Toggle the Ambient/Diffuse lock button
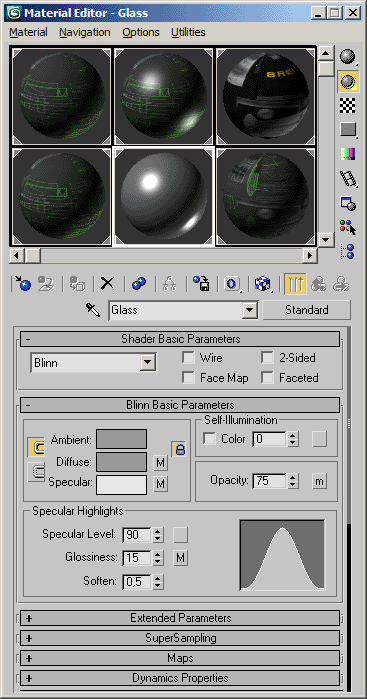The image size is (367, 699). point(36,447)
